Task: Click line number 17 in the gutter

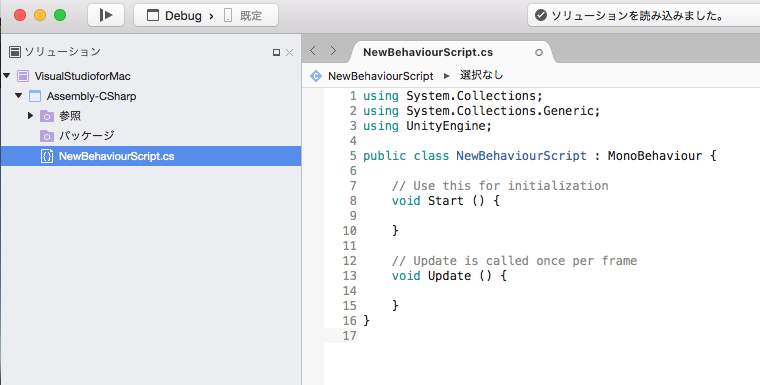Action: point(349,336)
